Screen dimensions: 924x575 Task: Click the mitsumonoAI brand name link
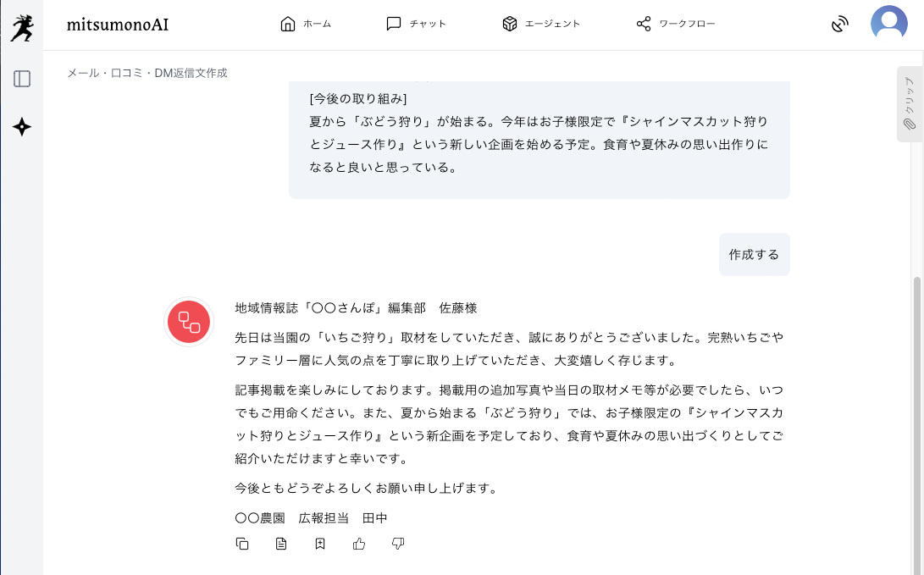[118, 25]
